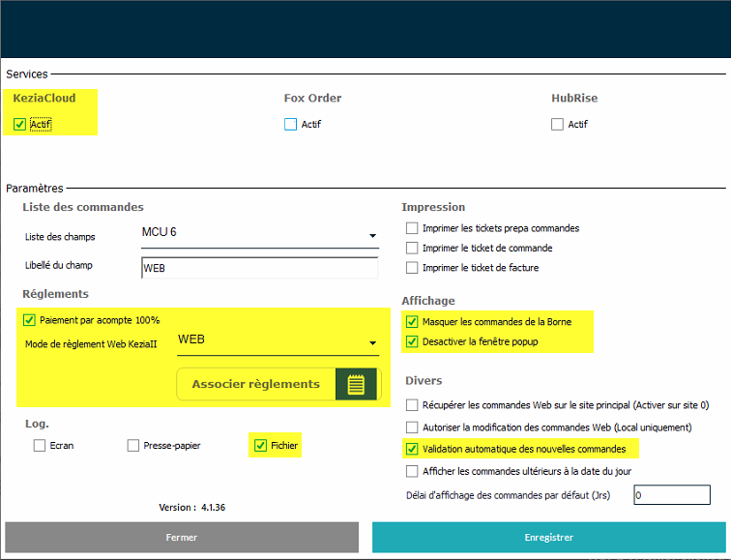The image size is (731, 560).
Task: Click the Associer règlements button
Action: click(256, 384)
